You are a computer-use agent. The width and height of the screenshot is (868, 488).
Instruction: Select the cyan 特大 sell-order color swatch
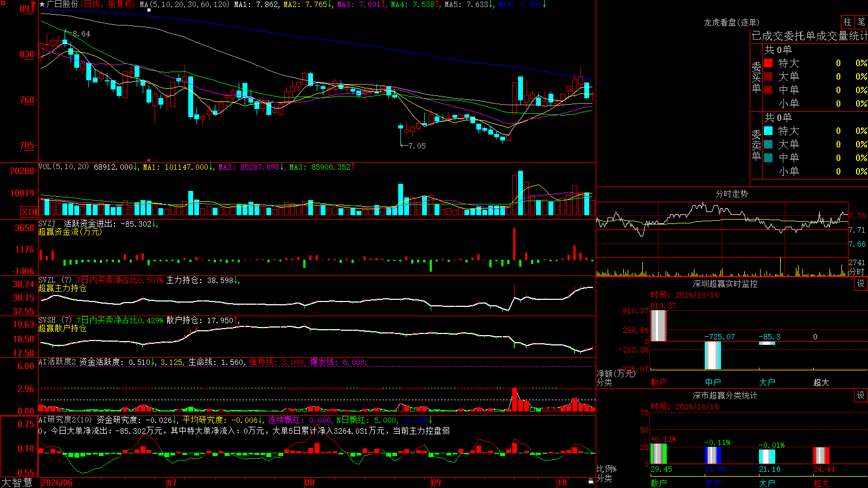768,131
